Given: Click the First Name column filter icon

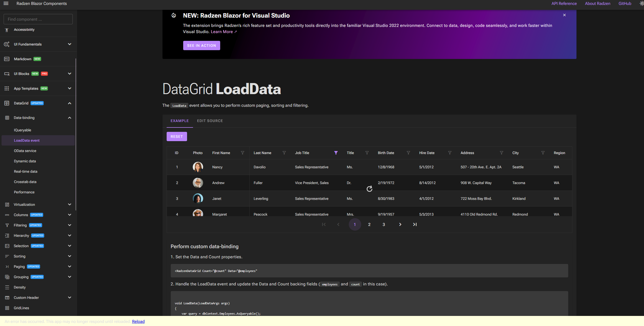Looking at the screenshot, I should tap(242, 153).
